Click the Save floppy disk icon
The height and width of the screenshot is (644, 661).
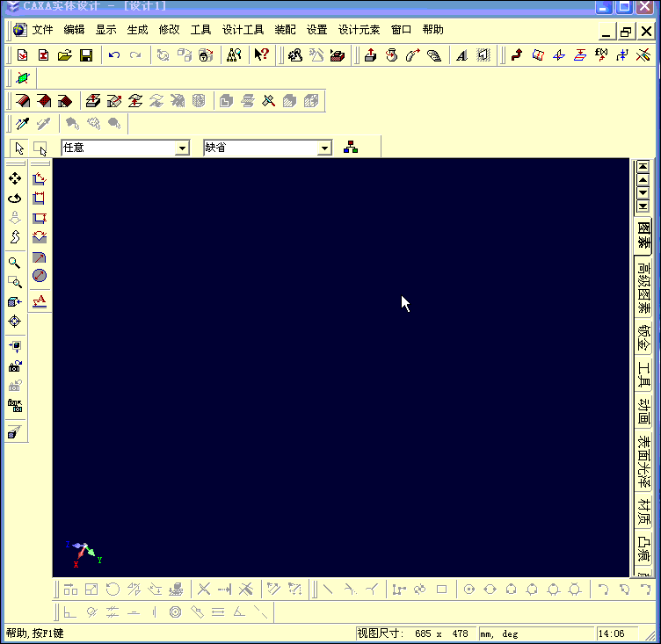[x=86, y=55]
